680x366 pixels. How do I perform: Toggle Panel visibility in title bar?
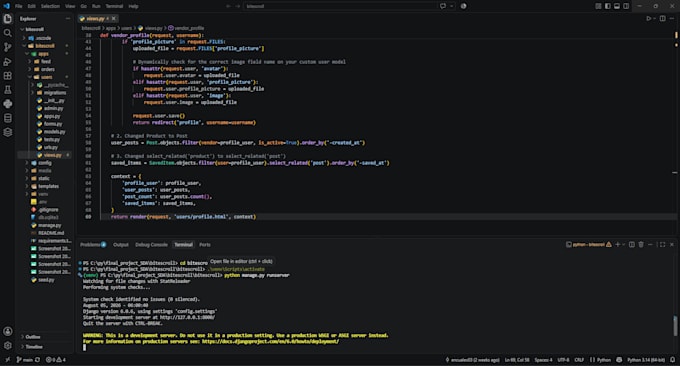click(617, 6)
